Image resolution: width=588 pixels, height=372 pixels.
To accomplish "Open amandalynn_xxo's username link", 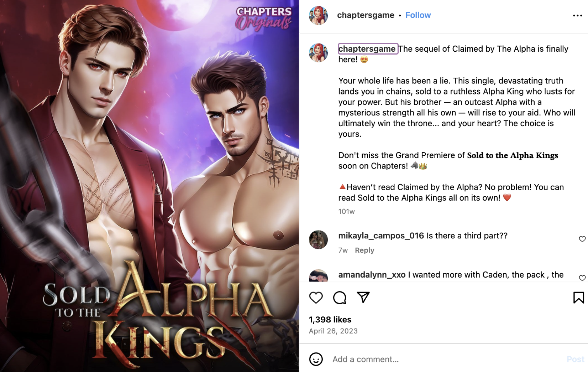I will pyautogui.click(x=372, y=275).
